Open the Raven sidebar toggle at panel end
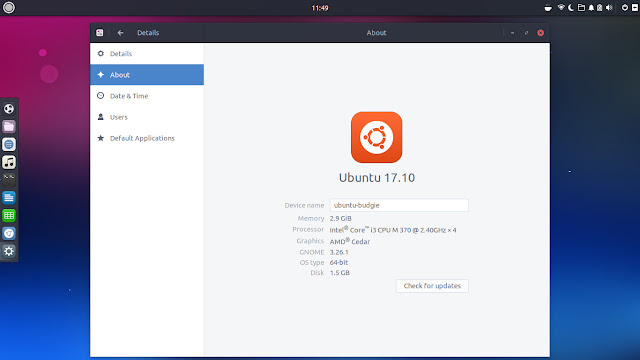This screenshot has width=640, height=360. [x=635, y=8]
